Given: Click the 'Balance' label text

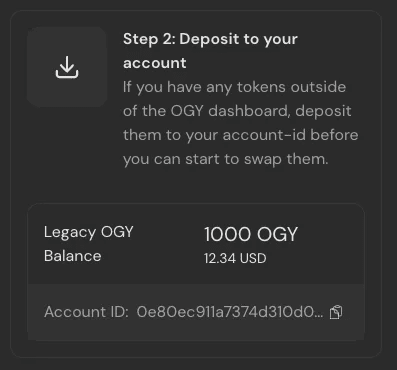Looking at the screenshot, I should pyautogui.click(x=73, y=256).
